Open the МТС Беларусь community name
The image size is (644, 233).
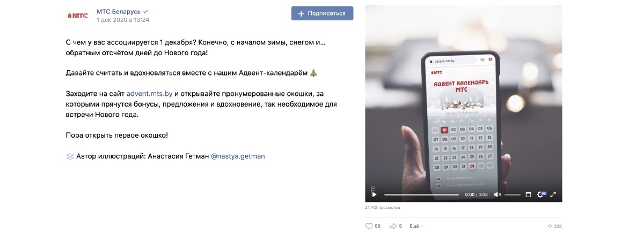click(x=119, y=11)
